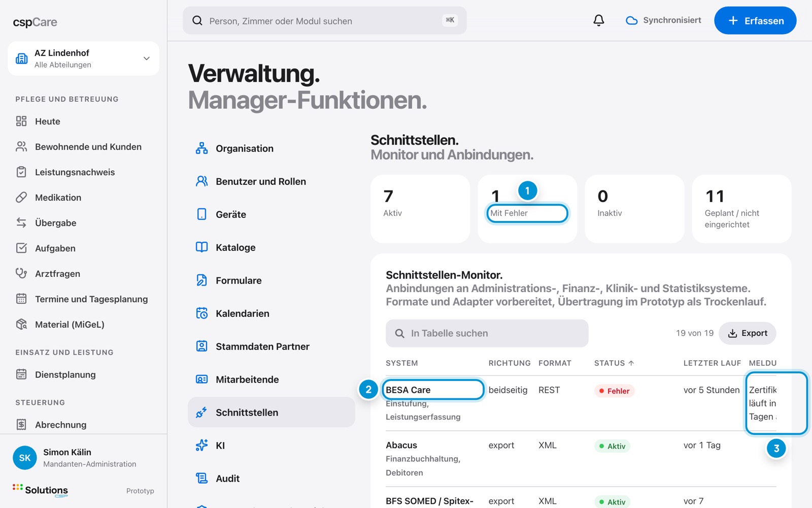
Task: Click the Kataloge book icon
Action: (x=202, y=247)
